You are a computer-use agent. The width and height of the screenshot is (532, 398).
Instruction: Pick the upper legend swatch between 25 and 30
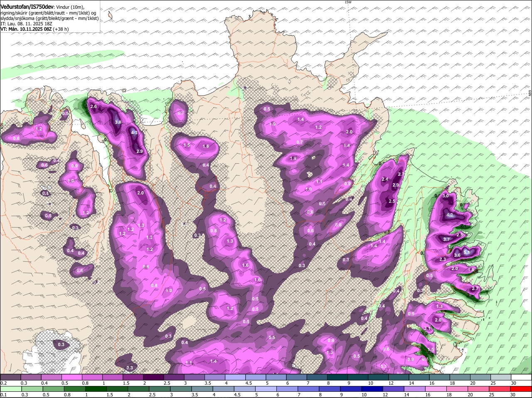(x=501, y=377)
